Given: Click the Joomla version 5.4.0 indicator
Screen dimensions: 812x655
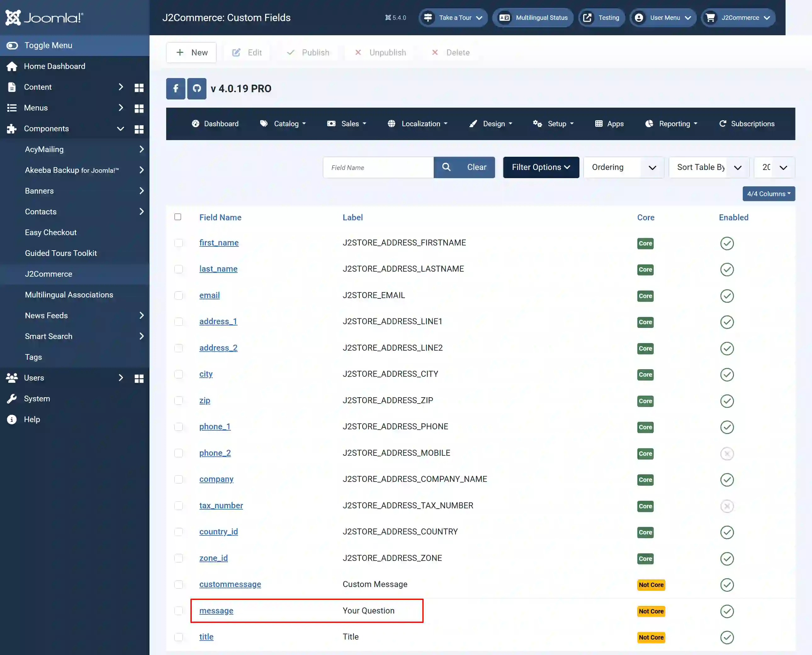Looking at the screenshot, I should click(395, 18).
